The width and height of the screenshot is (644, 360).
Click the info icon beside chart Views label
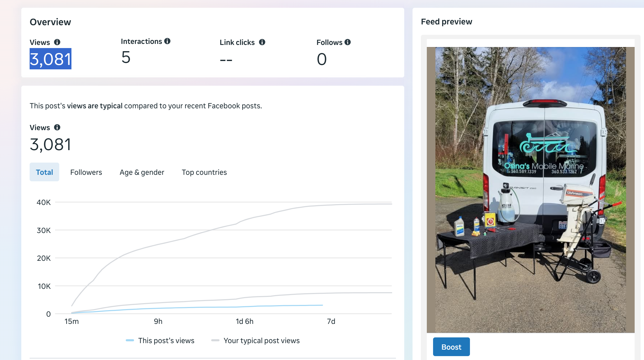pyautogui.click(x=57, y=127)
